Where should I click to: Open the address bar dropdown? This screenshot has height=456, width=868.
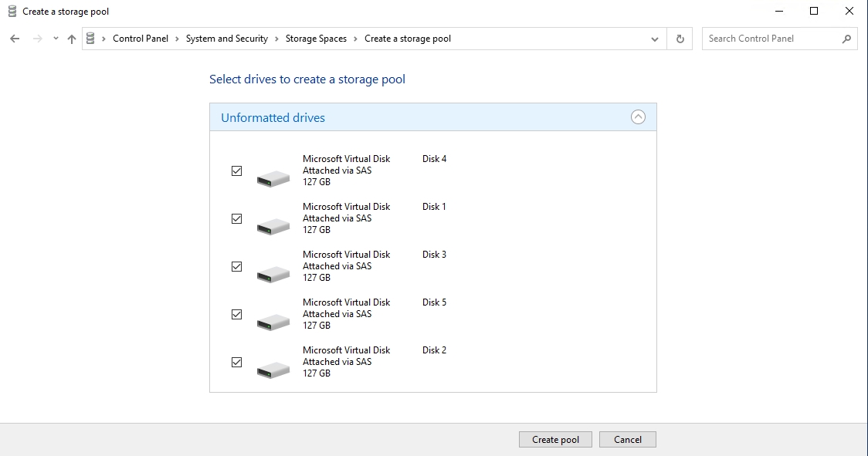coord(654,39)
